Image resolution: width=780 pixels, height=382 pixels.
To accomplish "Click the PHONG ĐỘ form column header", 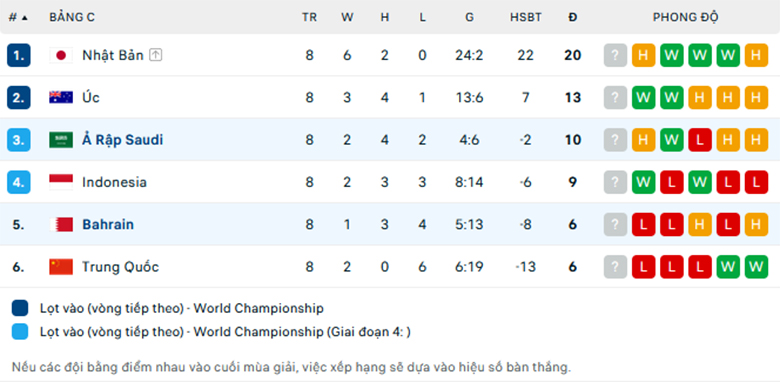I will [685, 17].
